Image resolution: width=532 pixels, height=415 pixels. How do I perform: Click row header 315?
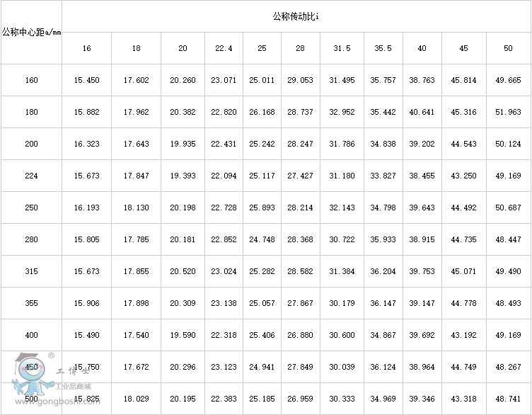click(31, 271)
